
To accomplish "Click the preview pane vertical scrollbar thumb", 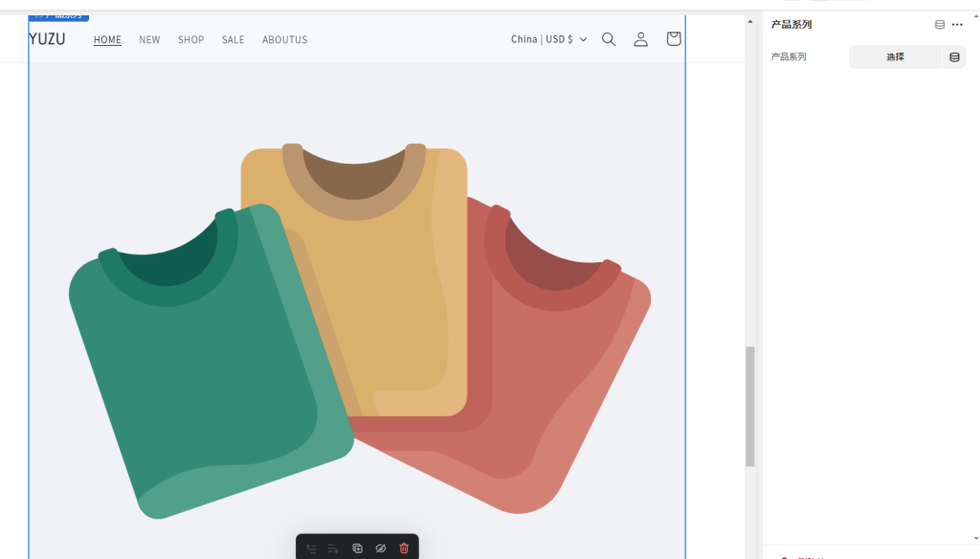I will click(x=750, y=406).
